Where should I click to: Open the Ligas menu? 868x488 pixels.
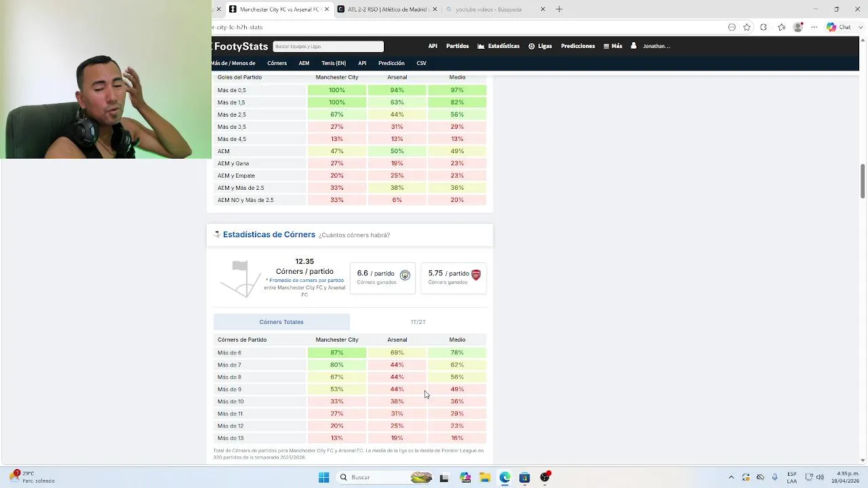pos(540,46)
